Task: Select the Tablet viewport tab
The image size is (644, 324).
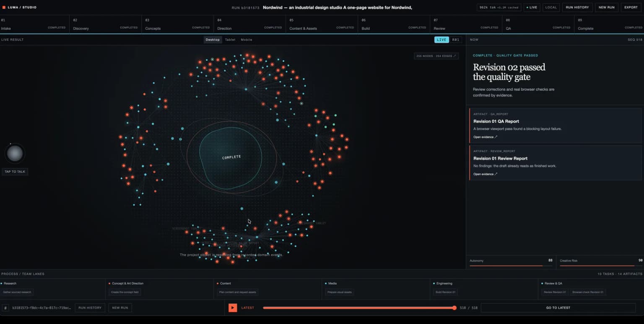Action: tap(230, 40)
